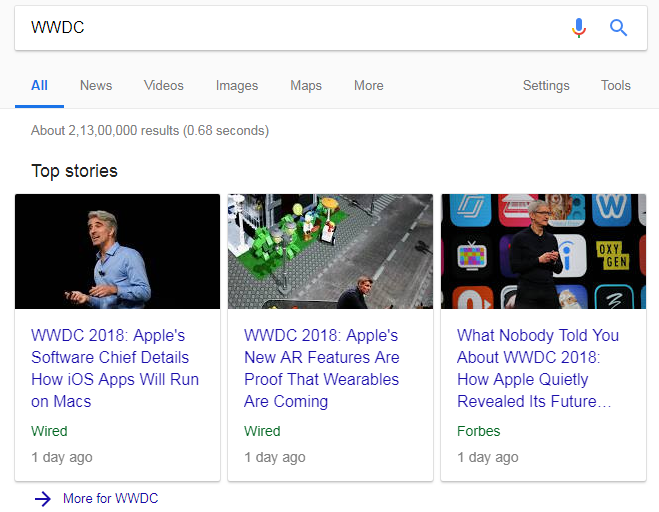Show the search Tools options
659x512 pixels.
click(x=615, y=85)
